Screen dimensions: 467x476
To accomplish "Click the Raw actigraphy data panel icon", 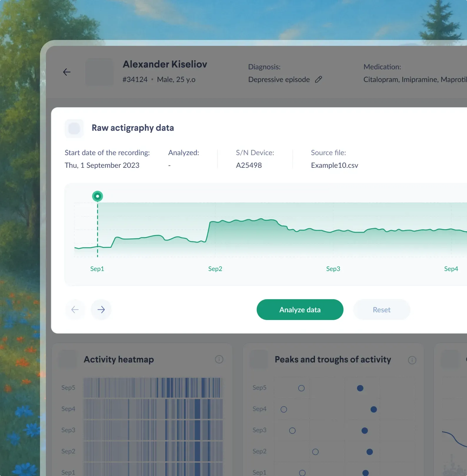I will [74, 128].
